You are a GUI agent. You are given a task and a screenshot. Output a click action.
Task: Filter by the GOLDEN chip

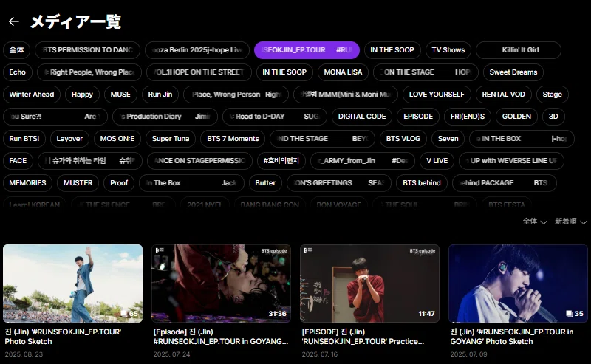click(516, 117)
